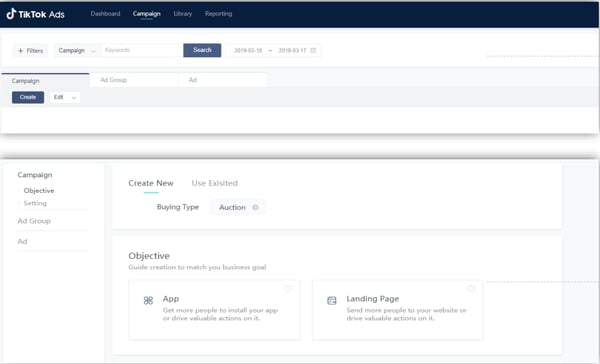
Task: Switch to the Ad tab
Action: 222,80
